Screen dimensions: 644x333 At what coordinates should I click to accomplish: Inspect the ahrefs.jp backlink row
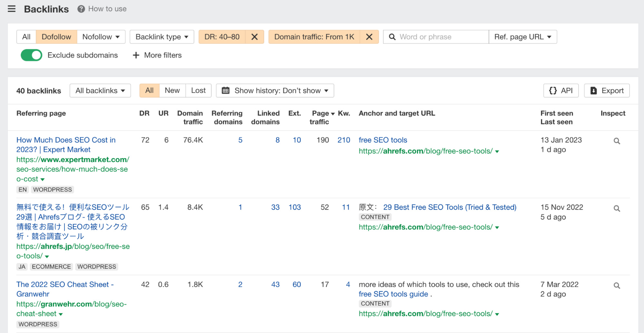[x=616, y=208]
